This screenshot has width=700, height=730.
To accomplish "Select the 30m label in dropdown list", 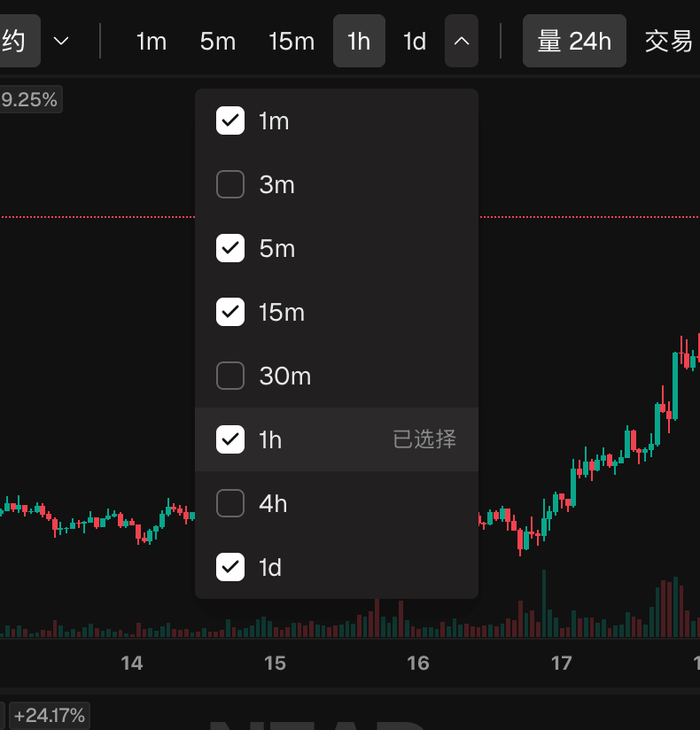I will coord(285,376).
